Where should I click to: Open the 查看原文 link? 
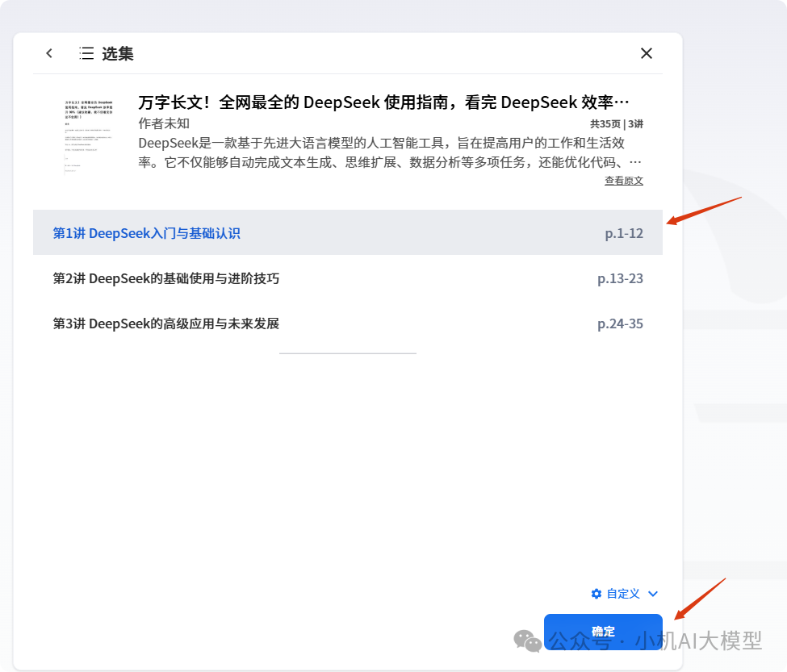[x=623, y=181]
